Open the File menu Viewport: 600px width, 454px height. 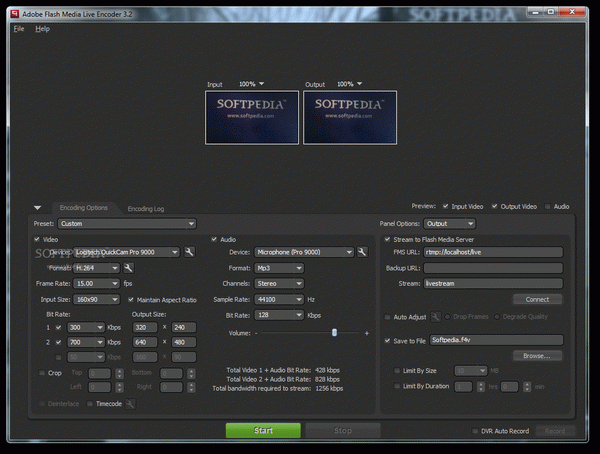click(x=19, y=29)
